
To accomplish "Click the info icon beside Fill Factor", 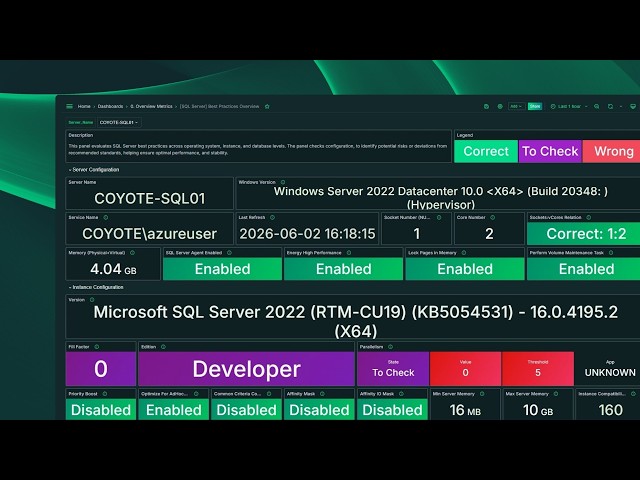I will (97, 347).
